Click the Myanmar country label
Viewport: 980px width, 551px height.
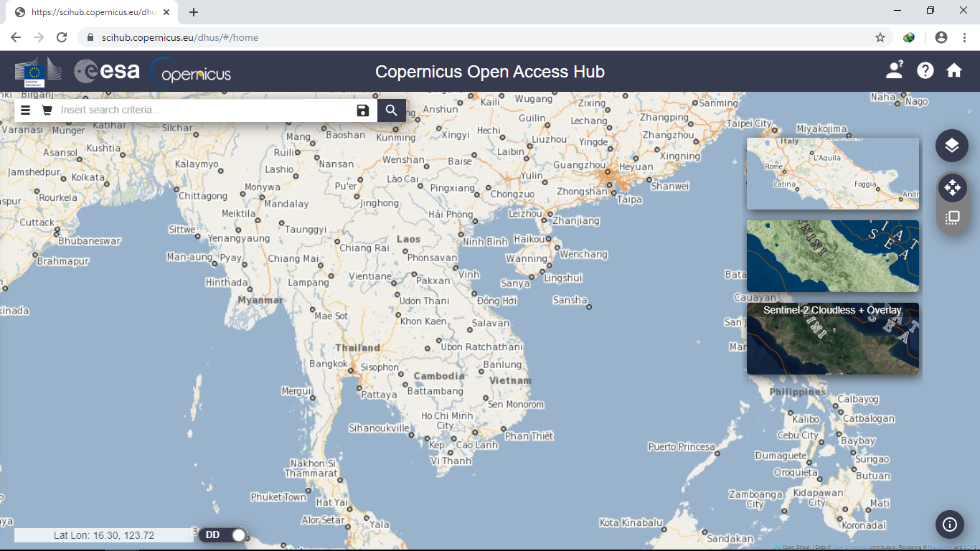click(x=260, y=300)
